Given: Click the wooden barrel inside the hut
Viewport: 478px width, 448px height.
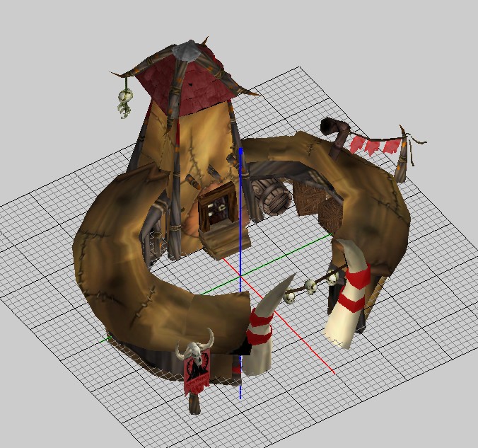Looking at the screenshot, I should (272, 197).
